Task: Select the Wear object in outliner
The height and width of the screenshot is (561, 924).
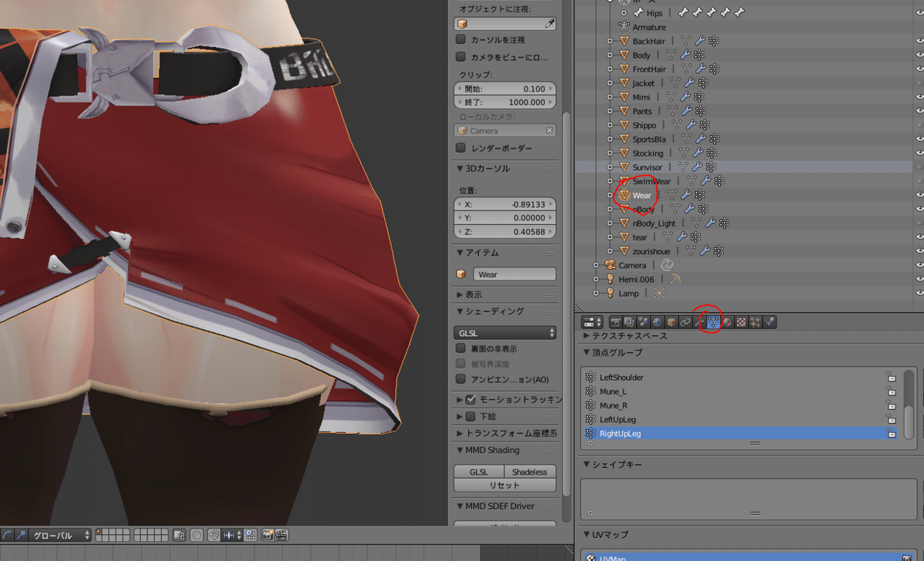Action: [x=641, y=196]
